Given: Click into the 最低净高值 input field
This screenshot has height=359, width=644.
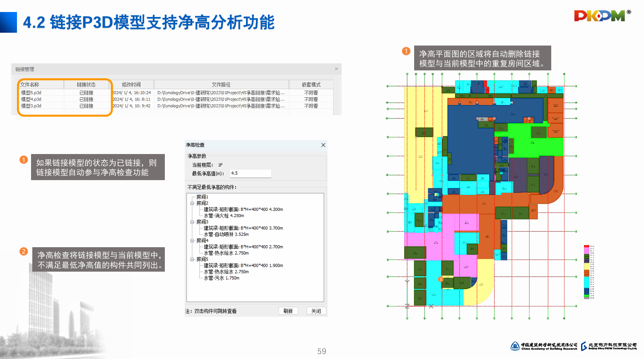Looking at the screenshot, I should point(251,173).
